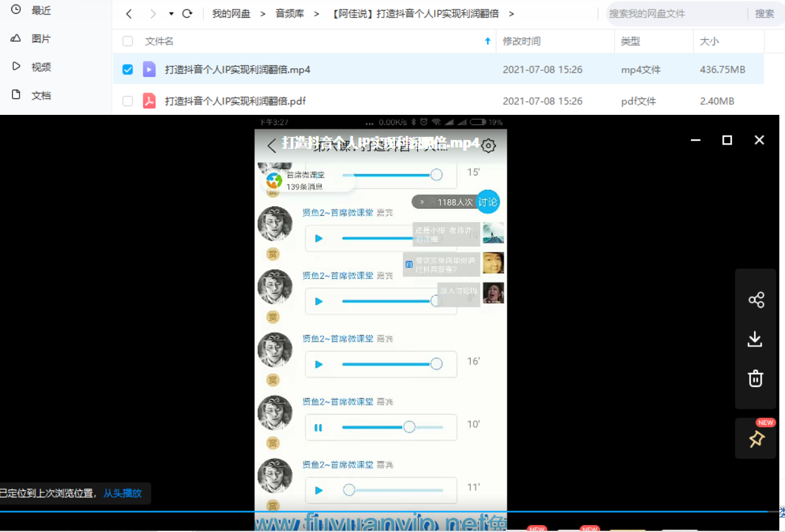The height and width of the screenshot is (532, 785).
Task: Go back with the left arrow navigation button
Action: [x=129, y=14]
